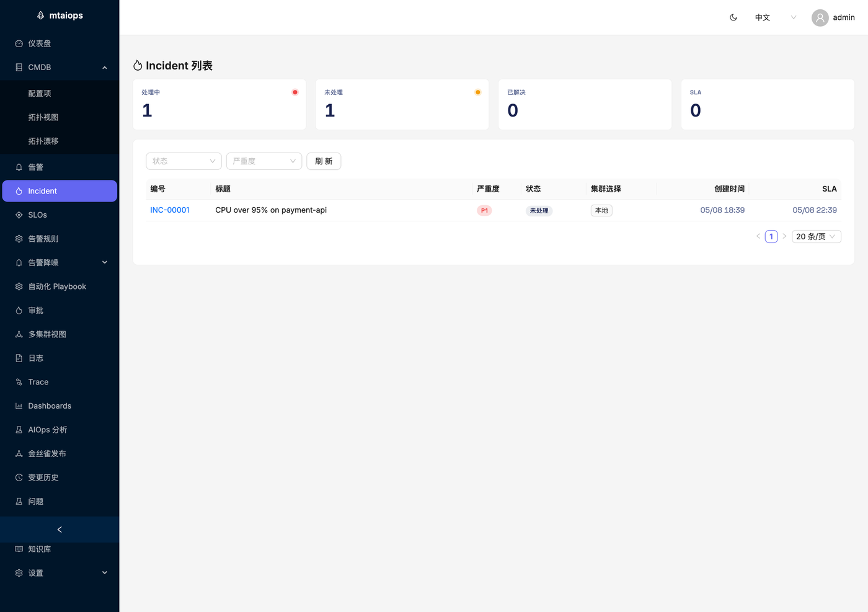This screenshot has height=612, width=868.
Task: Open 配置项 under CMDB
Action: click(x=60, y=94)
